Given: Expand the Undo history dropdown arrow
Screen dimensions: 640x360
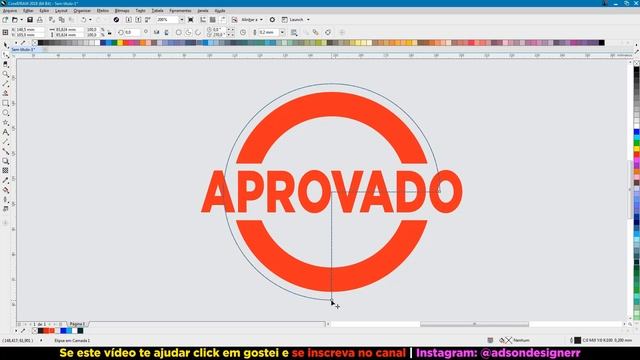Looking at the screenshot, I should click(x=90, y=20).
